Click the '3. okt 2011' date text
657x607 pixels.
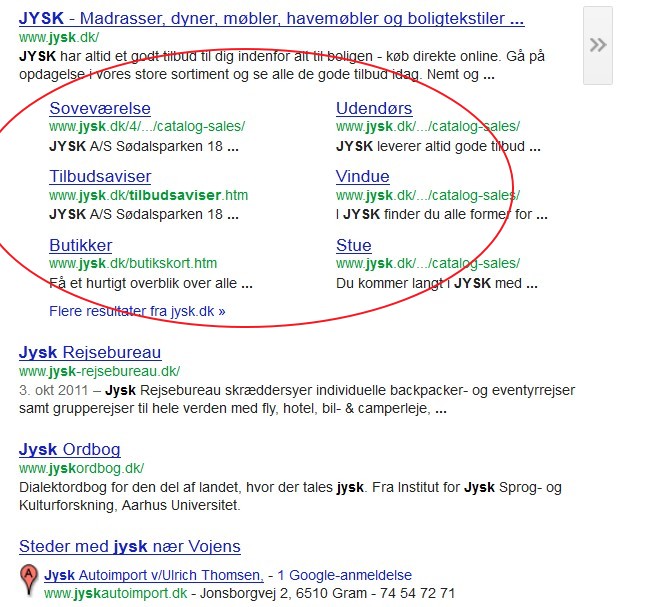[x=54, y=390]
